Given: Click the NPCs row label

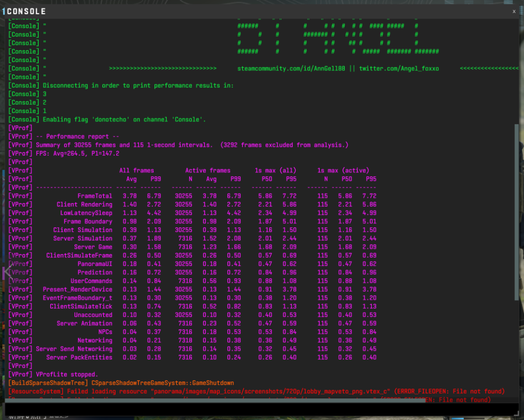Looking at the screenshot, I should [x=105, y=332].
